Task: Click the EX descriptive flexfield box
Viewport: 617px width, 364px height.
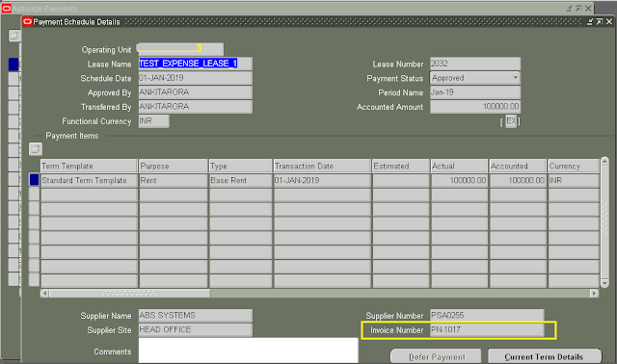Action: point(510,121)
